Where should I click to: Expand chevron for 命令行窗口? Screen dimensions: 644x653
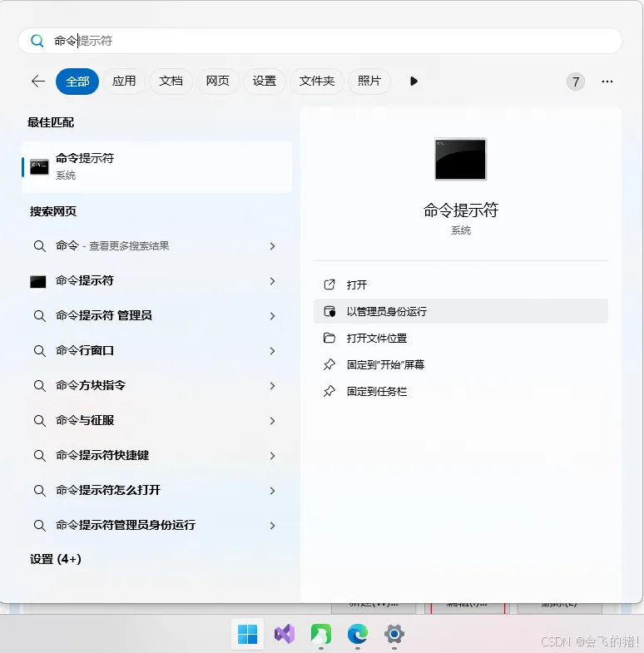(x=272, y=351)
